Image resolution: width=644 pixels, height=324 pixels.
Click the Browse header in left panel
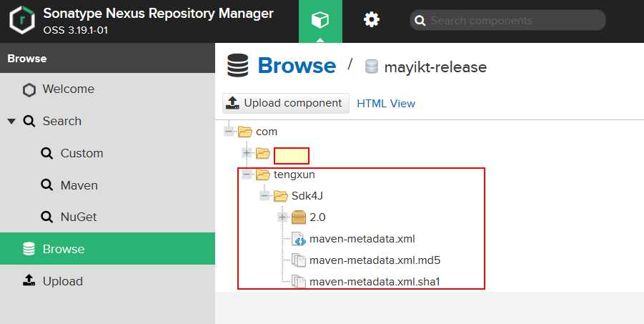27,59
